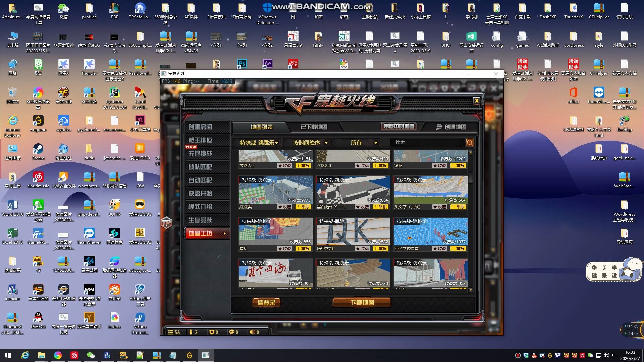This screenshot has width=644, height=362.
Task: Click the TP shield icon on the left edge
Action: click(x=166, y=223)
